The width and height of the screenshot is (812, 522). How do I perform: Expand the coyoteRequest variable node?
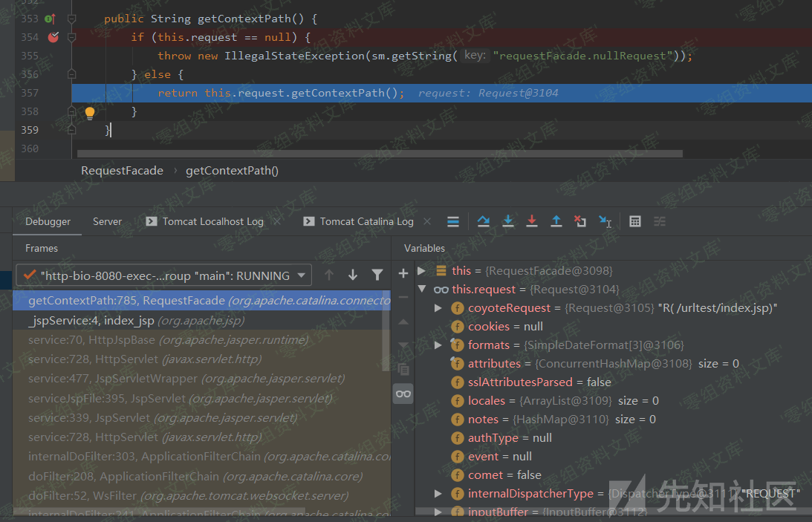point(438,308)
